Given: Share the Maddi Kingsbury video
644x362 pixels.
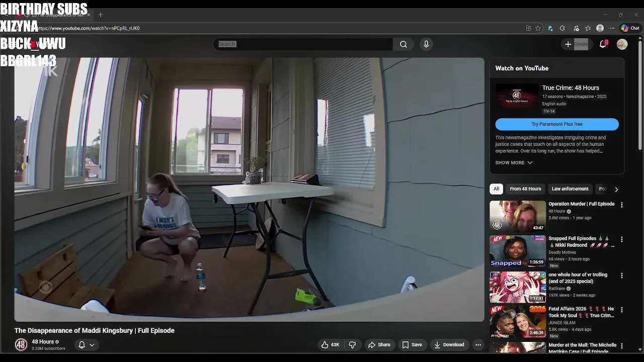Looking at the screenshot, I should (x=379, y=345).
